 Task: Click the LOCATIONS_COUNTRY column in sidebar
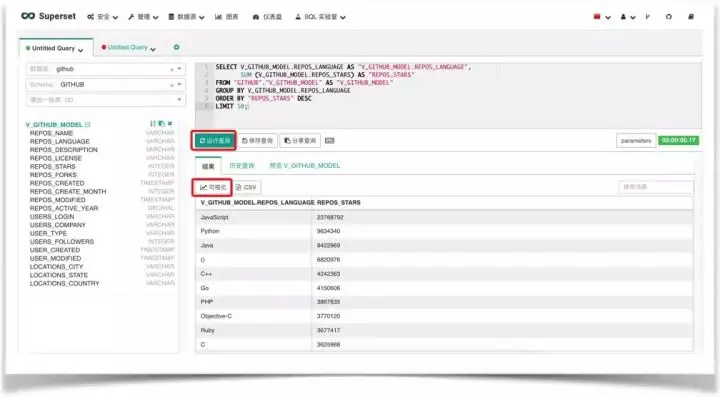point(65,284)
